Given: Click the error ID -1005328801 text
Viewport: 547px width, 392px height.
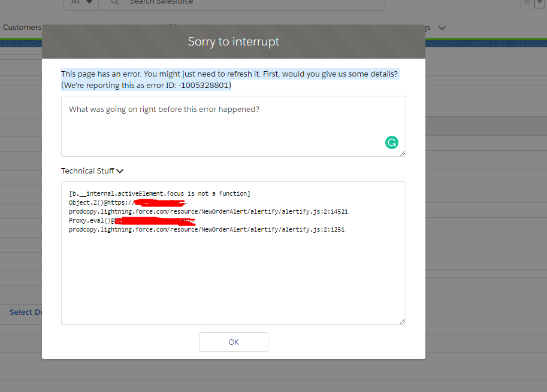Looking at the screenshot, I should pos(204,86).
